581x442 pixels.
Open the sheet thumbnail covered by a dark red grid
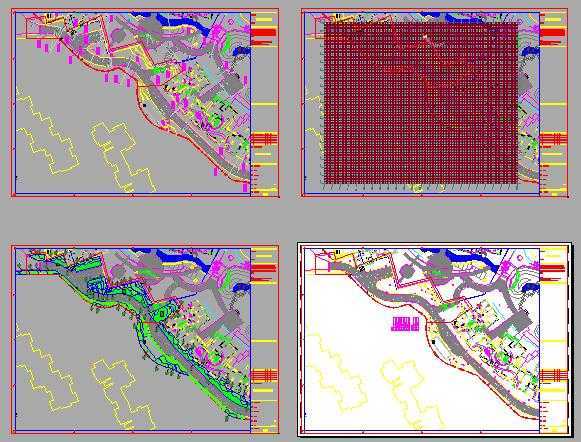pos(435,103)
